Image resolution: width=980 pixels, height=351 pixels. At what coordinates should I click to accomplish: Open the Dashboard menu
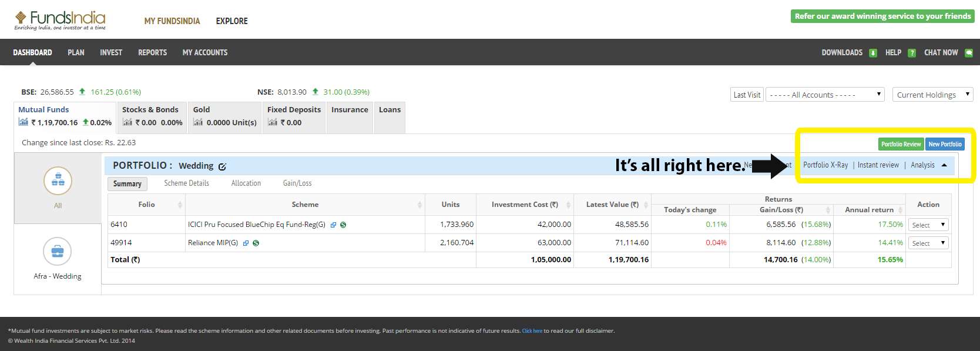pos(32,52)
